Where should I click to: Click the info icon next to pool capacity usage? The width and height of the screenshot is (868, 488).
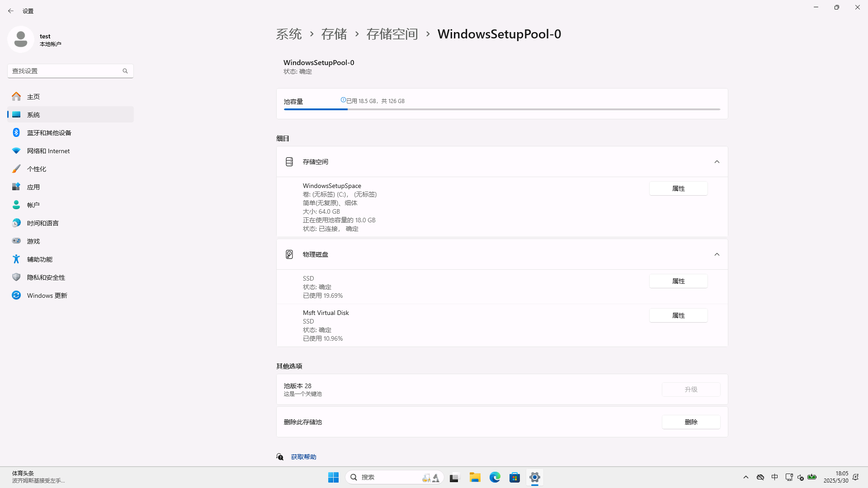(x=343, y=100)
